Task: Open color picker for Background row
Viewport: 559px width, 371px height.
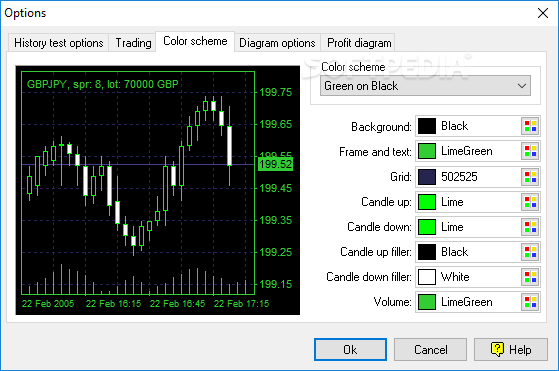Action: [x=530, y=126]
